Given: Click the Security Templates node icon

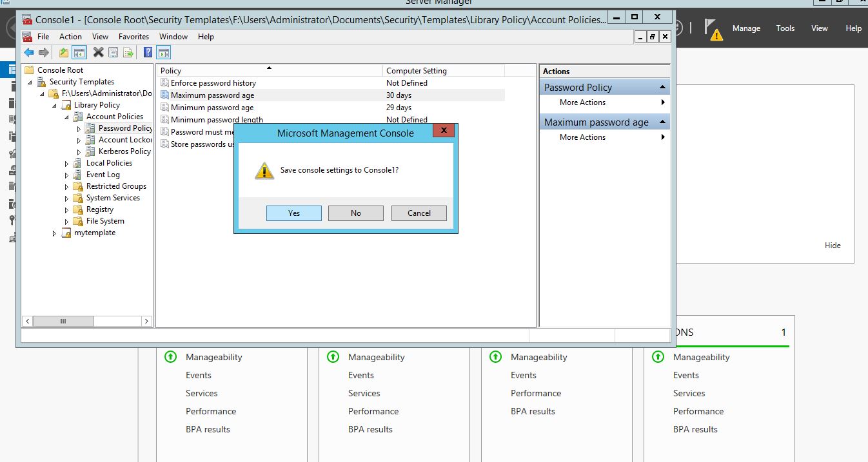Looking at the screenshot, I should (41, 82).
